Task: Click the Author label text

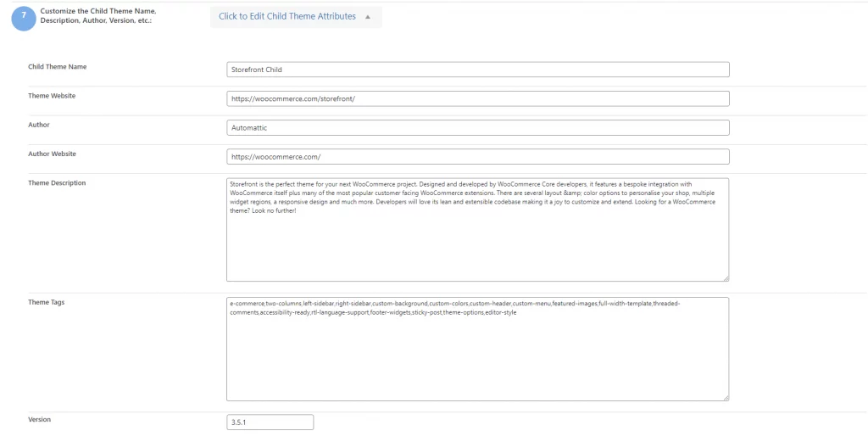Action: [x=39, y=125]
